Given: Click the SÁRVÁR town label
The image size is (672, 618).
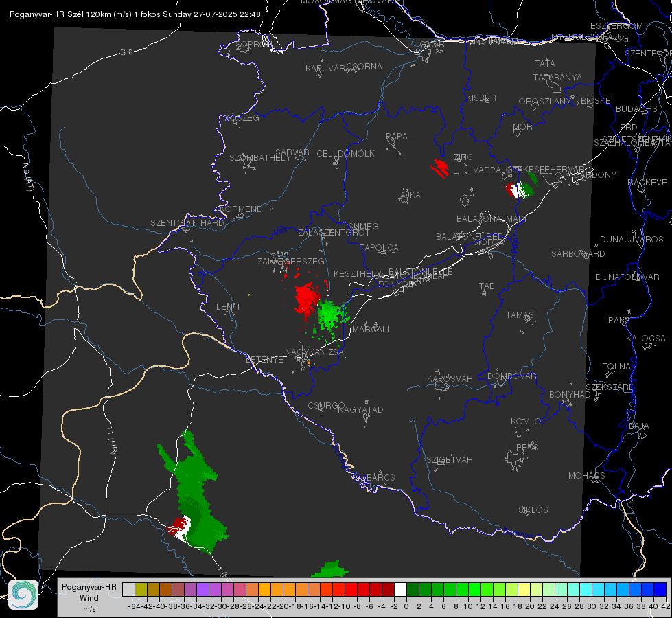Looking at the screenshot, I should pos(292,152).
